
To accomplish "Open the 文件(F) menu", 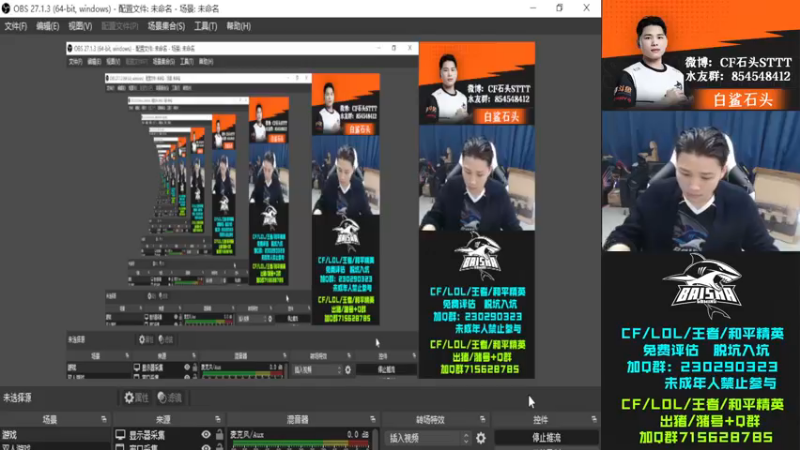I will 15,26.
